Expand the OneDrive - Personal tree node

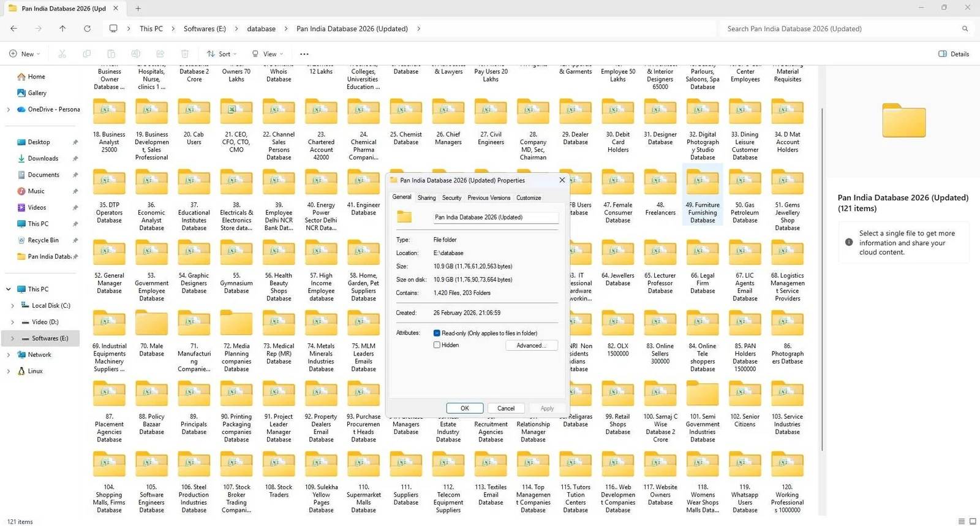click(x=8, y=110)
